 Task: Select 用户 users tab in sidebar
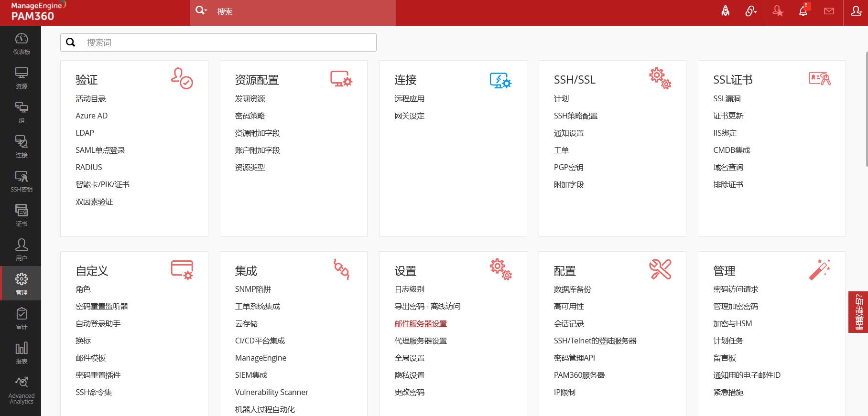[x=22, y=250]
